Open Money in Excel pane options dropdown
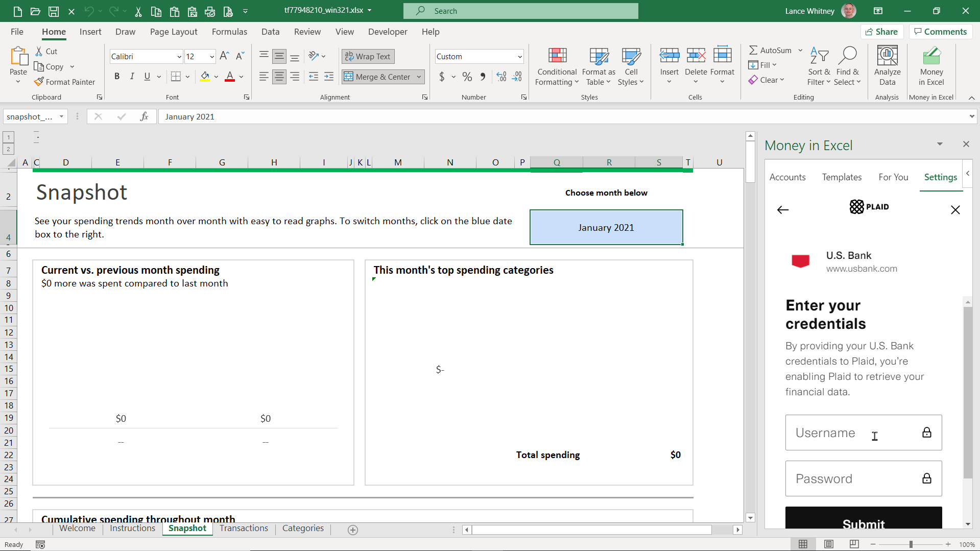This screenshot has width=980, height=551. tap(940, 145)
